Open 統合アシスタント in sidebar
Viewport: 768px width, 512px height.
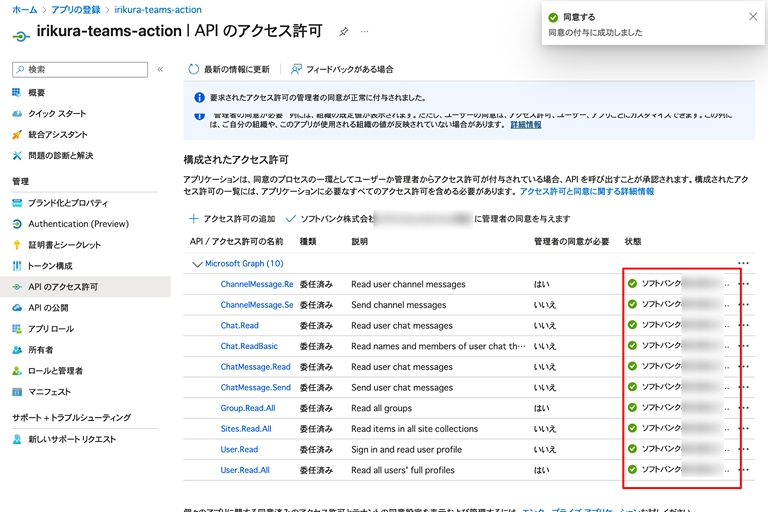coord(57,135)
